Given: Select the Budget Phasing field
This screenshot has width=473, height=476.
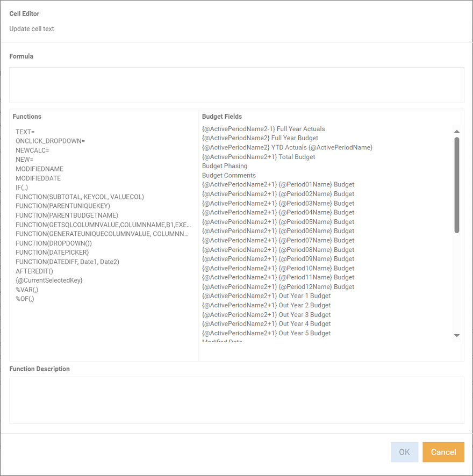Looking at the screenshot, I should (225, 165).
